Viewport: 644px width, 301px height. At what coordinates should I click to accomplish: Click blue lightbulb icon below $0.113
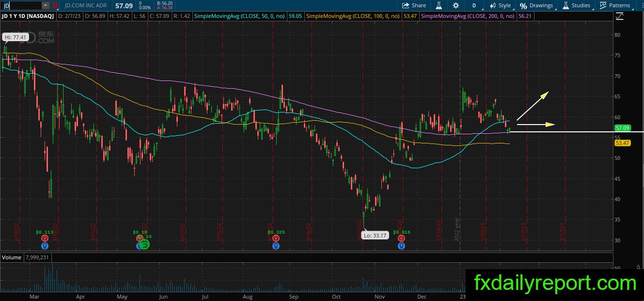tap(45, 246)
